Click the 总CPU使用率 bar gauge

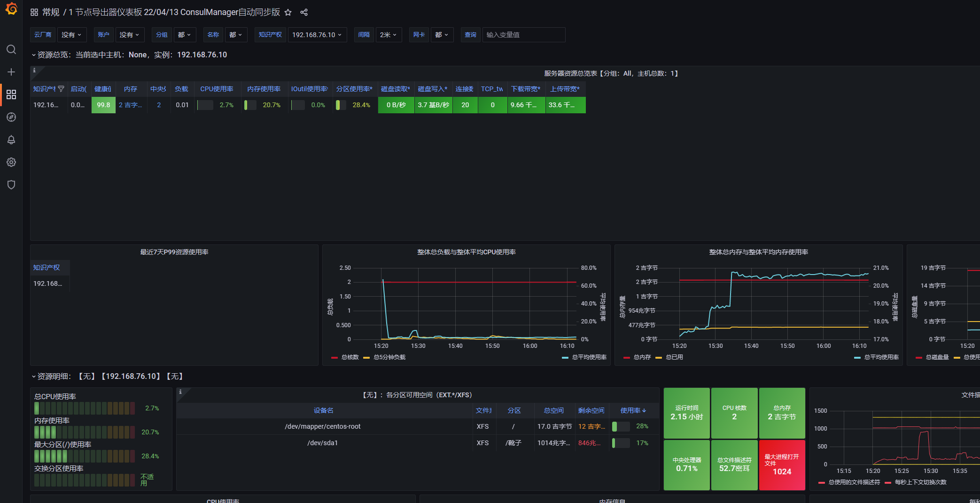85,408
